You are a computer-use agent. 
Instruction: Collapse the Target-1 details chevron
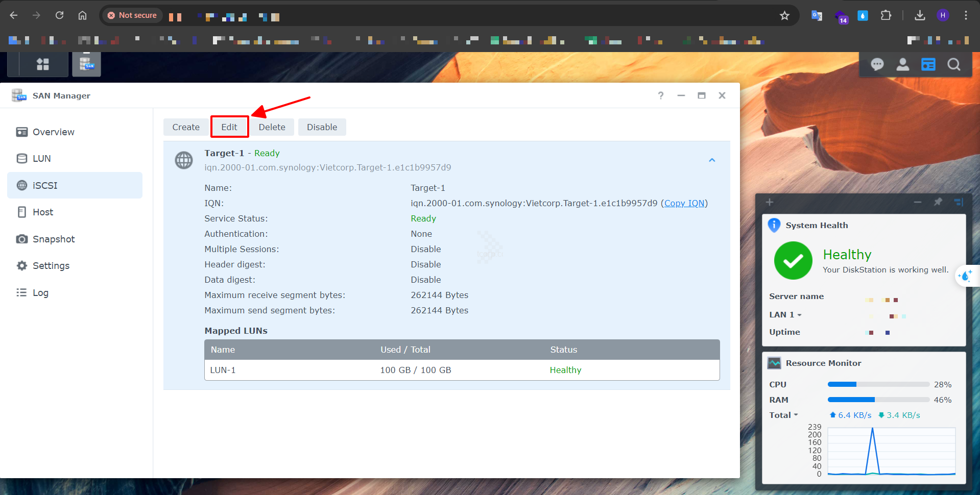click(712, 160)
